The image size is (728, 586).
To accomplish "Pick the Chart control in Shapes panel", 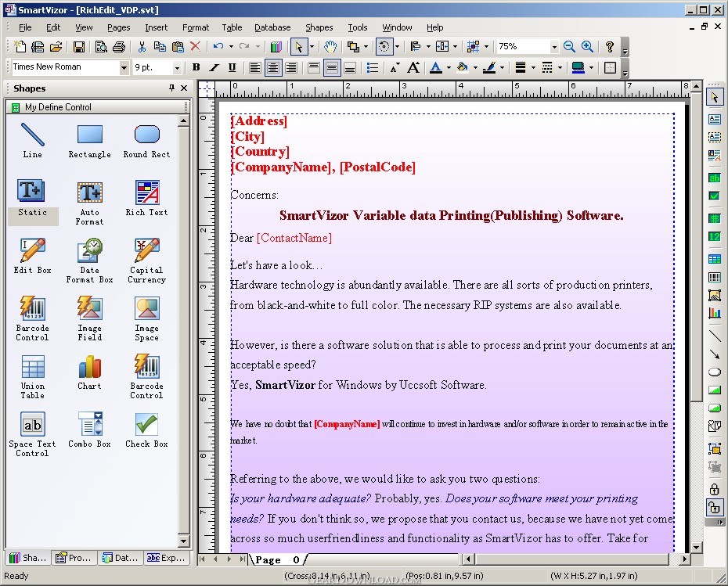I will (89, 372).
